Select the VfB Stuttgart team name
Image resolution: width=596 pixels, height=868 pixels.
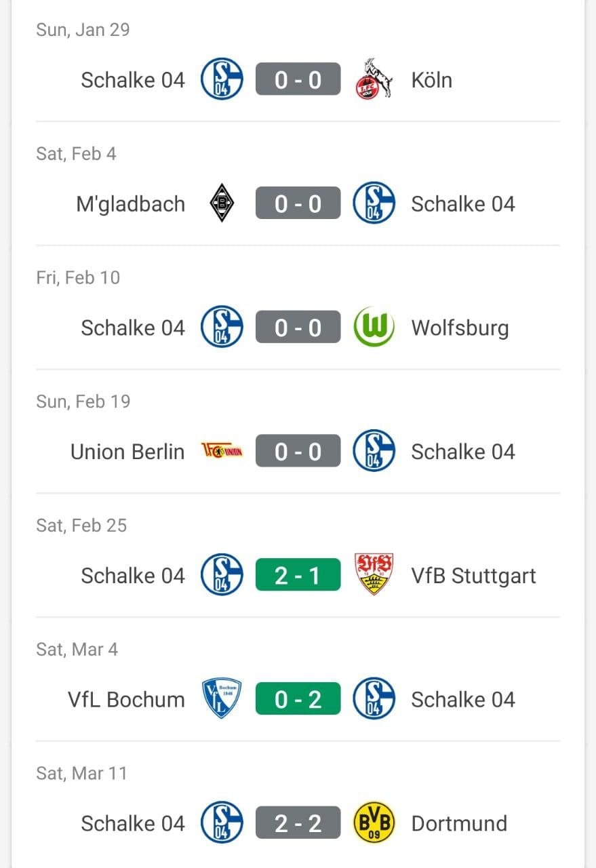(473, 576)
